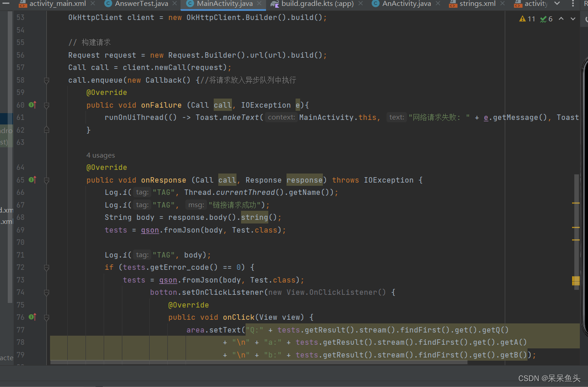Click the horizontal editor scrollbar at the bottom
Image resolution: width=588 pixels, height=387 pixels.
[259, 362]
